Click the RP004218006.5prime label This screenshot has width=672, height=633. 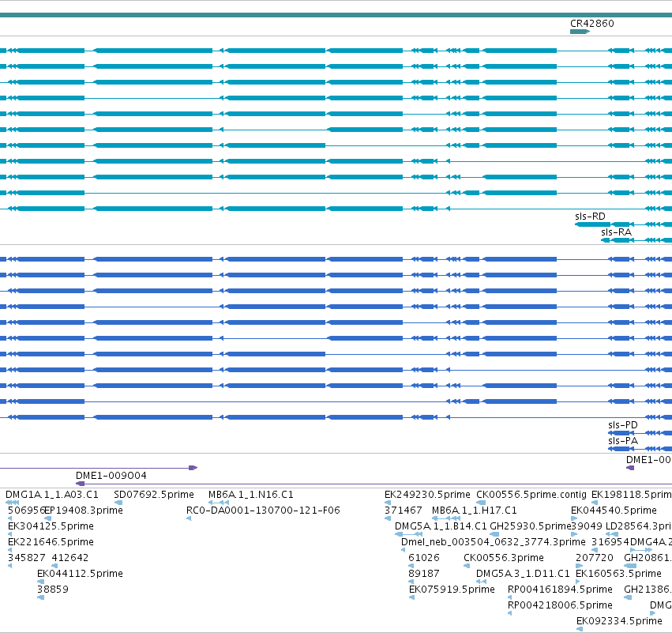pos(560,605)
